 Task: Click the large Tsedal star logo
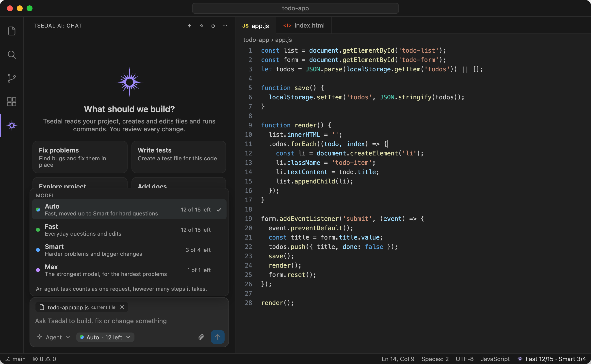(129, 82)
